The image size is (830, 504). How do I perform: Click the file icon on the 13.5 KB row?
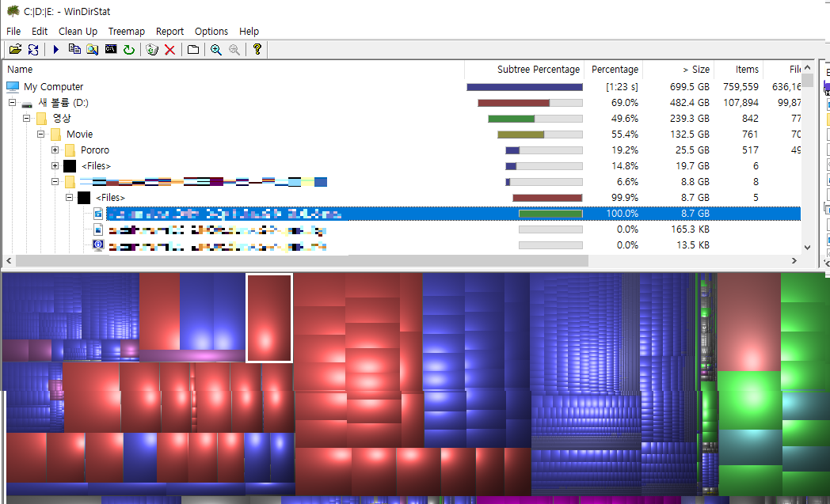[x=98, y=244]
